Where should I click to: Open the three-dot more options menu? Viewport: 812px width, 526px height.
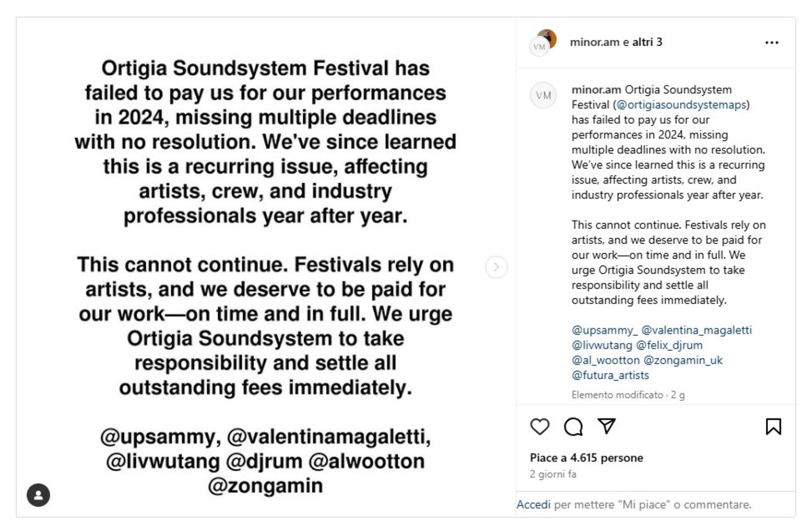coord(772,43)
